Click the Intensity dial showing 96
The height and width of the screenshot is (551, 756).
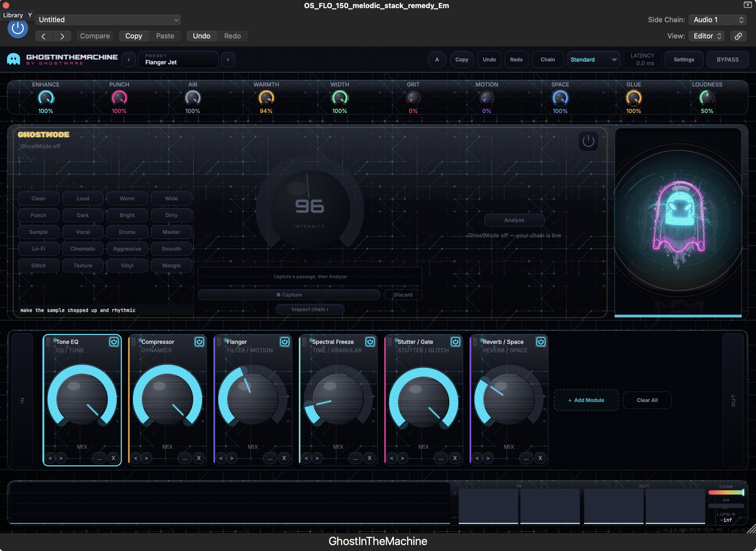[x=310, y=209]
